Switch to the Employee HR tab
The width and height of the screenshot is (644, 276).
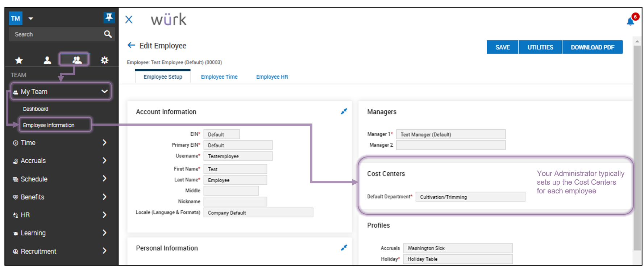(272, 77)
